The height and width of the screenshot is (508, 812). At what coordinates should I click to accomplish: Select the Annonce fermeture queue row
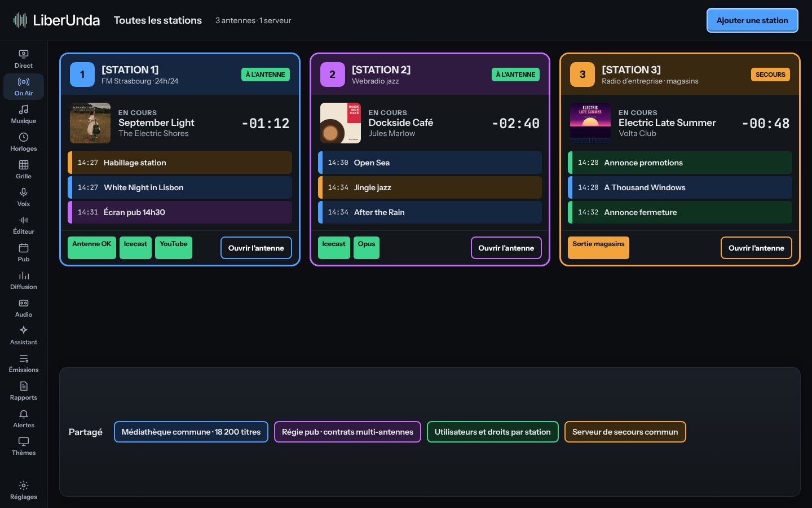click(x=680, y=212)
